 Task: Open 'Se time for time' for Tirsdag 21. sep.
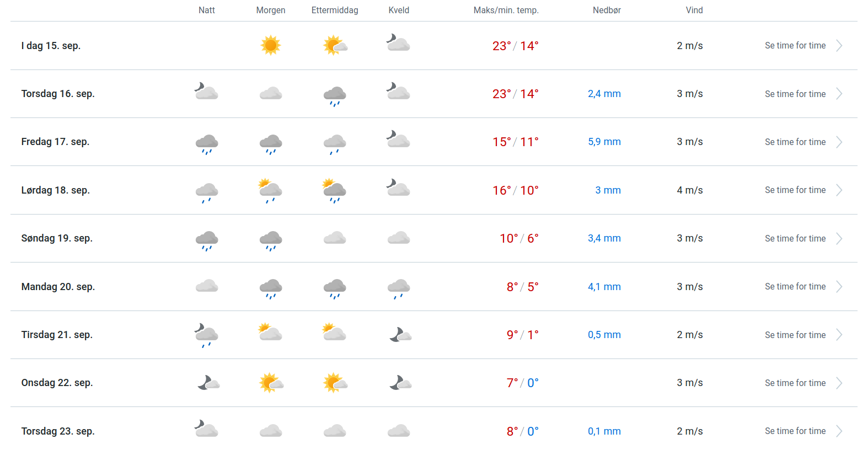tap(795, 335)
